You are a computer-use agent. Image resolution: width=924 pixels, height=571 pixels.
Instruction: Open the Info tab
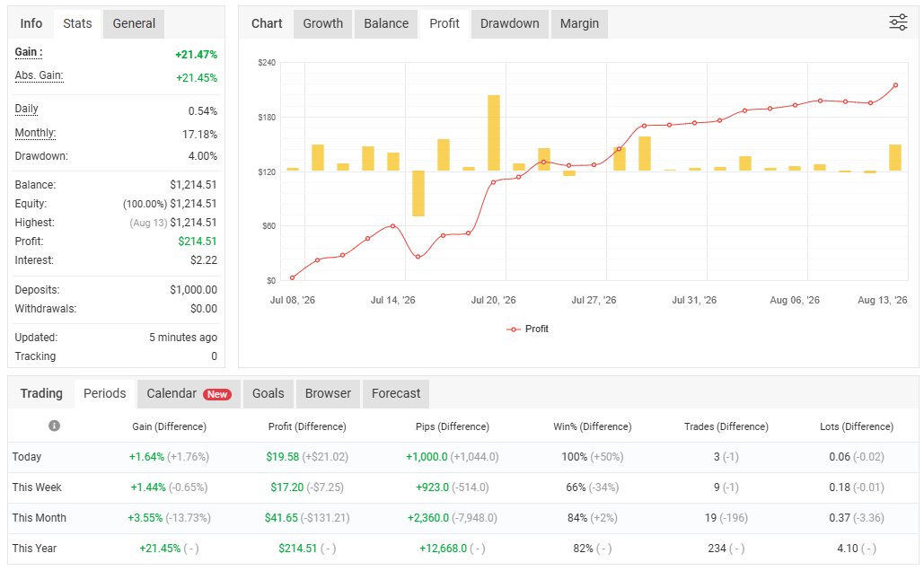tap(31, 23)
